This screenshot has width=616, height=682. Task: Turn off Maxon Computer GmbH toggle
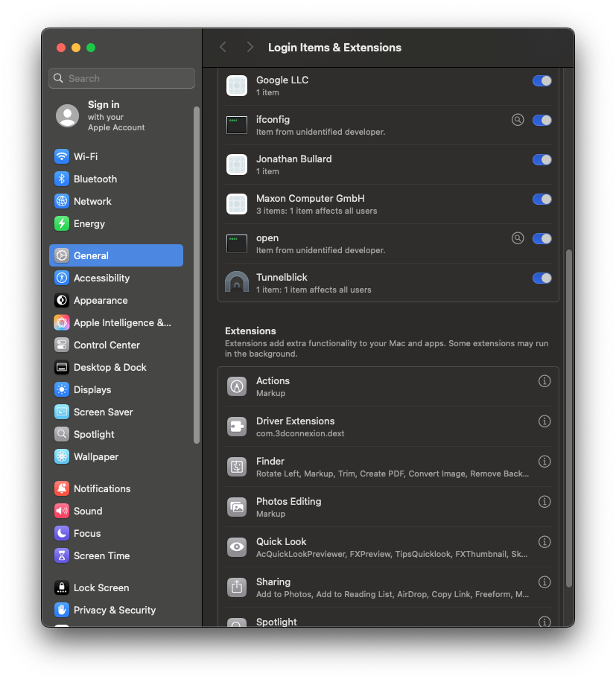[x=542, y=199]
